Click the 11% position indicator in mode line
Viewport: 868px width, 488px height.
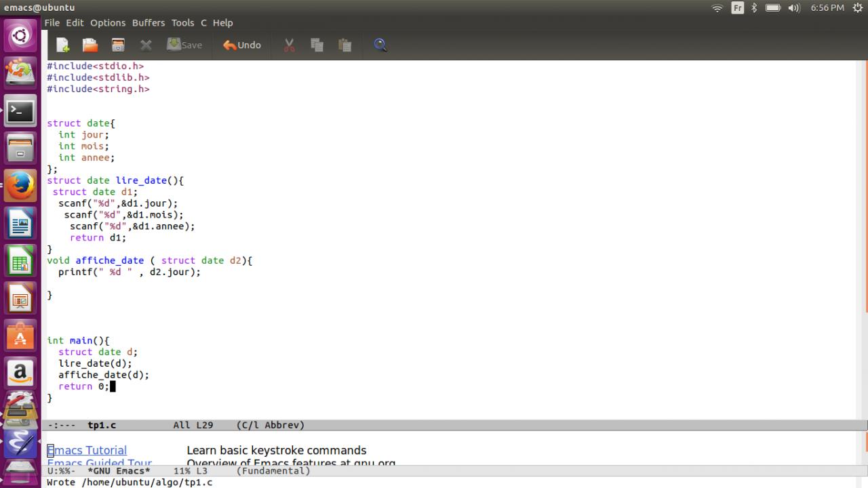click(x=182, y=470)
